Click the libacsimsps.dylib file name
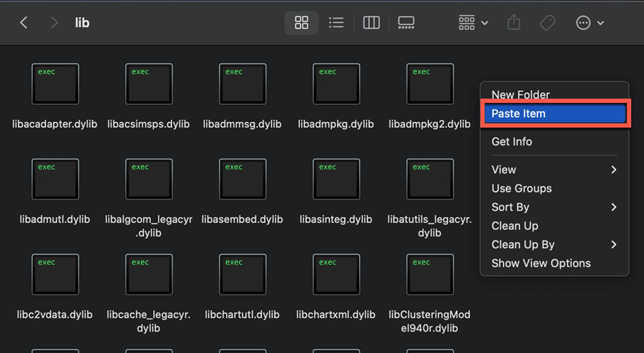The width and height of the screenshot is (644, 353). [149, 124]
